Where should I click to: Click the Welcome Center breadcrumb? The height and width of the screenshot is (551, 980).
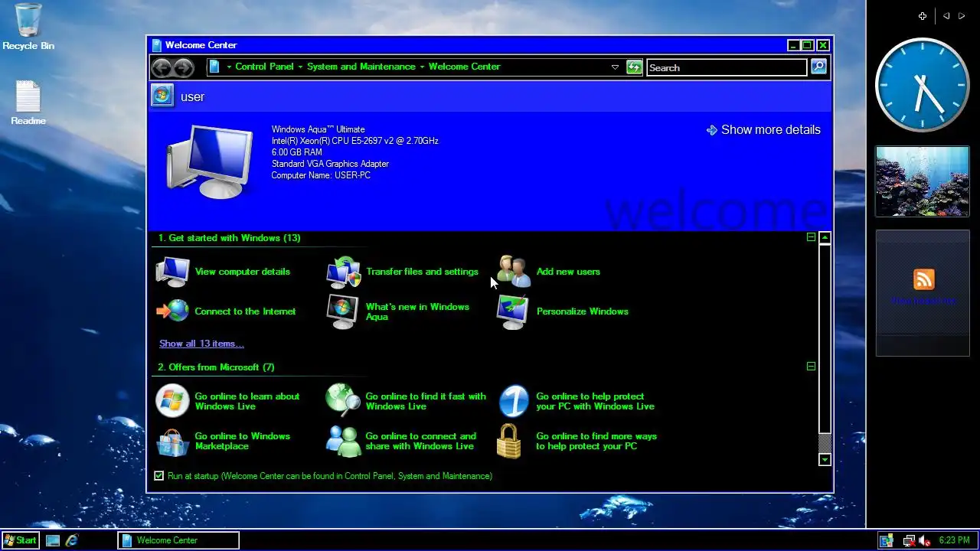(464, 67)
